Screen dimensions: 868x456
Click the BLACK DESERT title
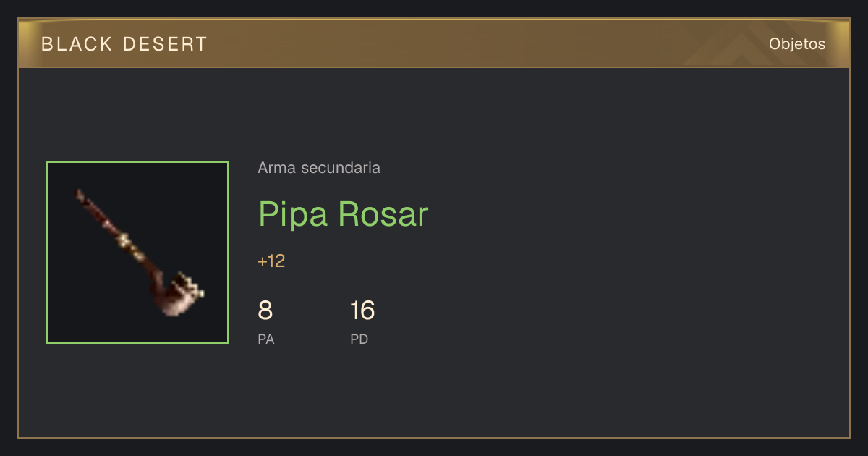124,44
